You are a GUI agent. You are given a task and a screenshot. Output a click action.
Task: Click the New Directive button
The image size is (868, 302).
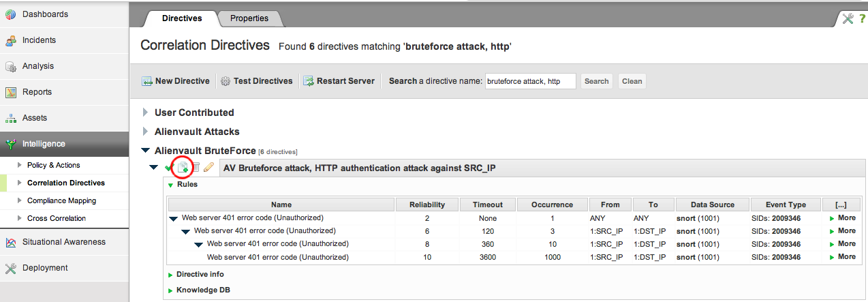(176, 81)
